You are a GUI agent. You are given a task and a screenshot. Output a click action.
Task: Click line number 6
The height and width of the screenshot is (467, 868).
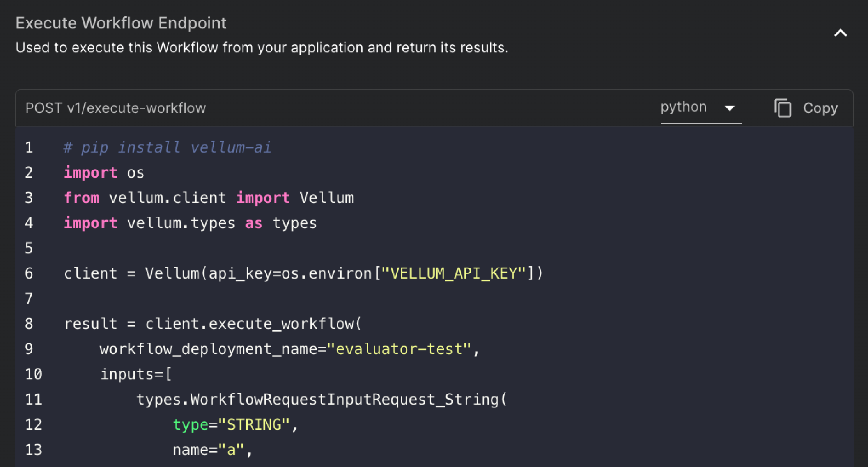click(x=28, y=273)
